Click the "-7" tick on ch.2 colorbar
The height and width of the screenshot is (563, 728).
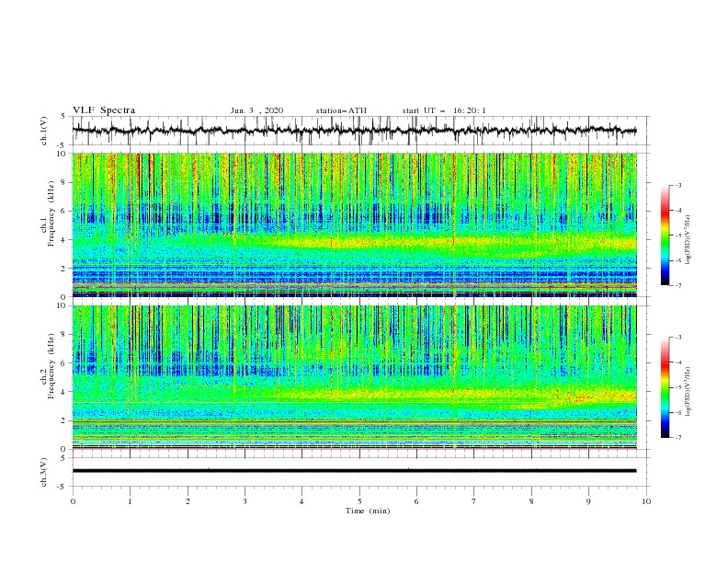[x=677, y=438]
